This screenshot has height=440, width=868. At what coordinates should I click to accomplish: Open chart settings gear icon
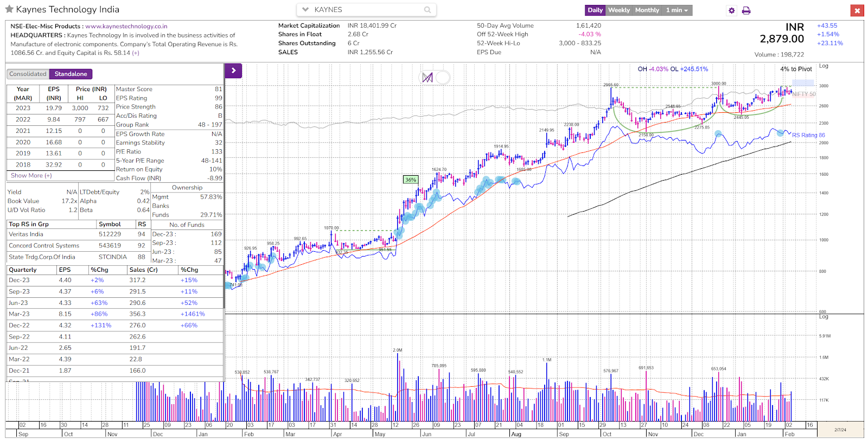(732, 10)
